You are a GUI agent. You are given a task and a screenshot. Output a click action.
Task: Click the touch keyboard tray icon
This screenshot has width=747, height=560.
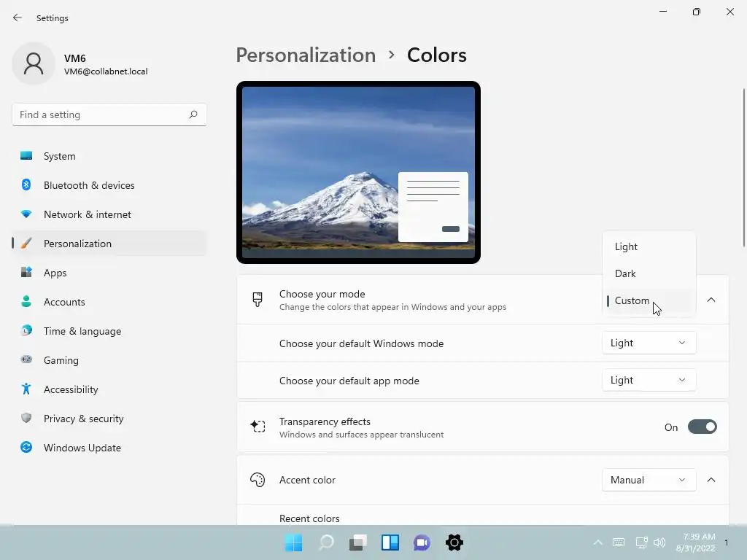point(619,542)
